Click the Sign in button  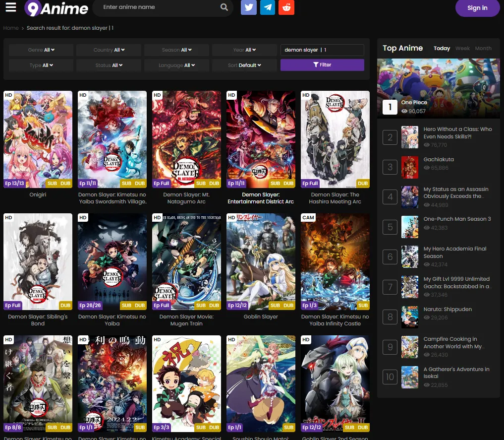477,8
